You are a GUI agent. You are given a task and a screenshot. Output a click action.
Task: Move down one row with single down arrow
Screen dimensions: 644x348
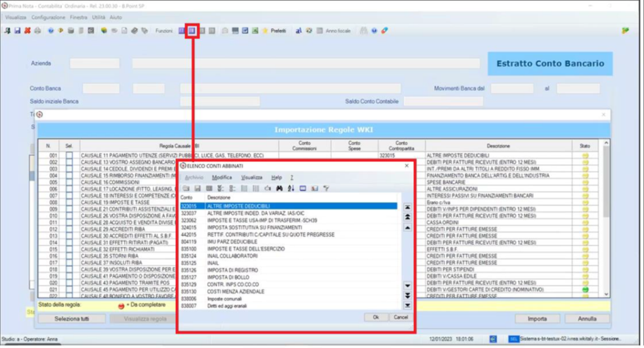point(407,285)
